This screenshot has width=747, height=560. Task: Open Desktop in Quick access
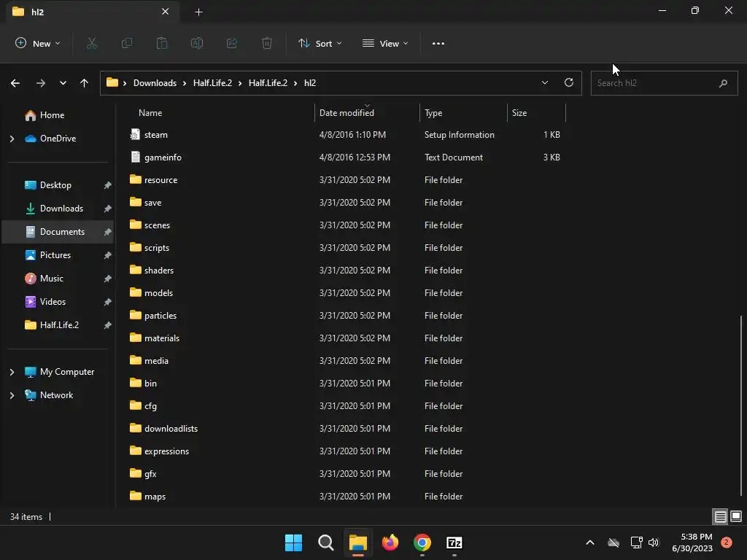(x=55, y=185)
